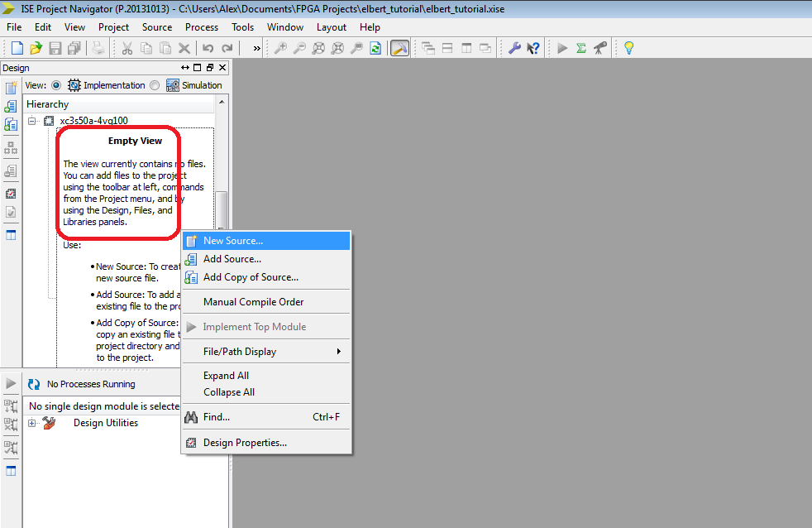
Task: Click the New Source icon in left sidebar
Action: [11, 88]
